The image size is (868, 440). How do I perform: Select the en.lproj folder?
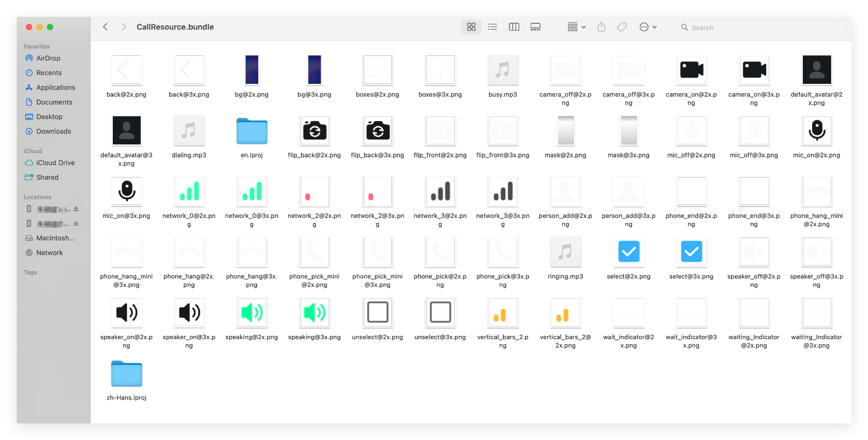[x=252, y=131]
